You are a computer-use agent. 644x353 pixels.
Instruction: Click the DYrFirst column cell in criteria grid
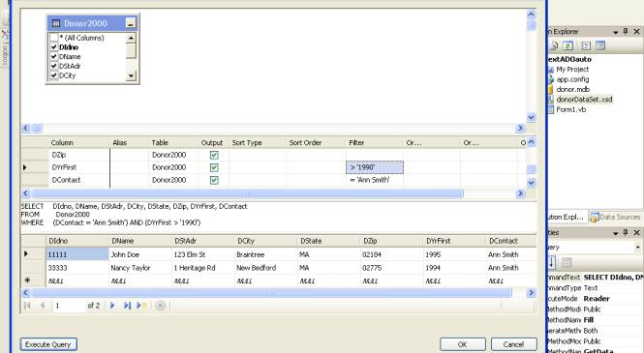[78, 167]
